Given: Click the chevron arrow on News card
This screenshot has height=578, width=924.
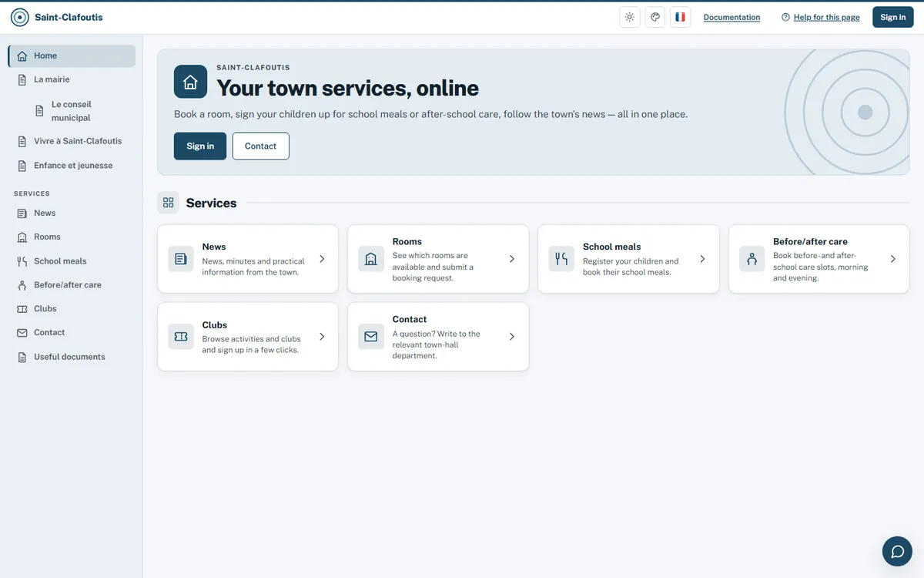Looking at the screenshot, I should pos(322,259).
